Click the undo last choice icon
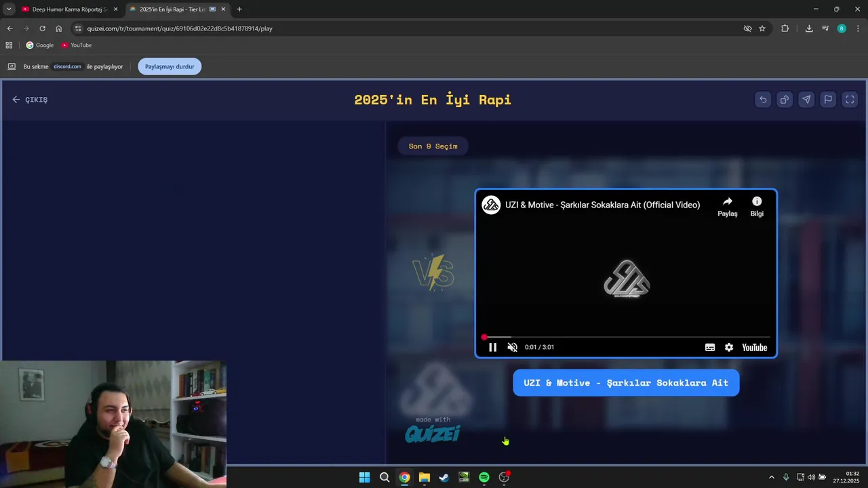 point(763,100)
